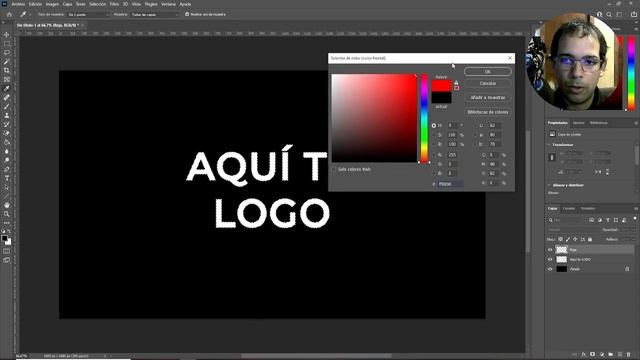
Task: Click the Cancelar button
Action: coord(488,83)
